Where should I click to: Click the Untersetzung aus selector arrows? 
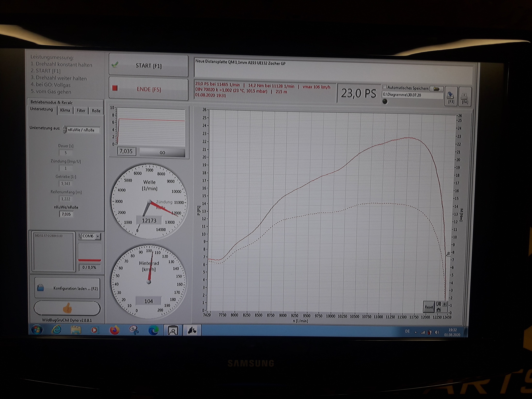pos(65,130)
